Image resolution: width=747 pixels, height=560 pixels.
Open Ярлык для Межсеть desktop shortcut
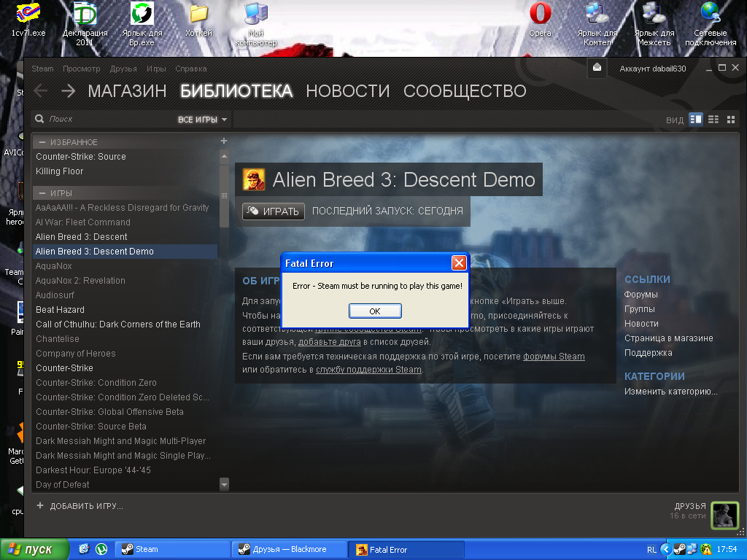coord(654,24)
